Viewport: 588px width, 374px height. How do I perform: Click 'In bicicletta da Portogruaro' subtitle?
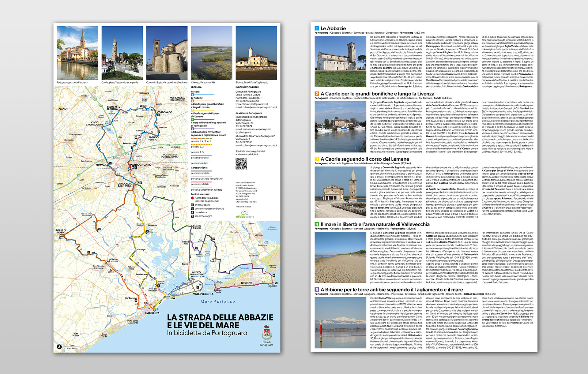pos(207,333)
